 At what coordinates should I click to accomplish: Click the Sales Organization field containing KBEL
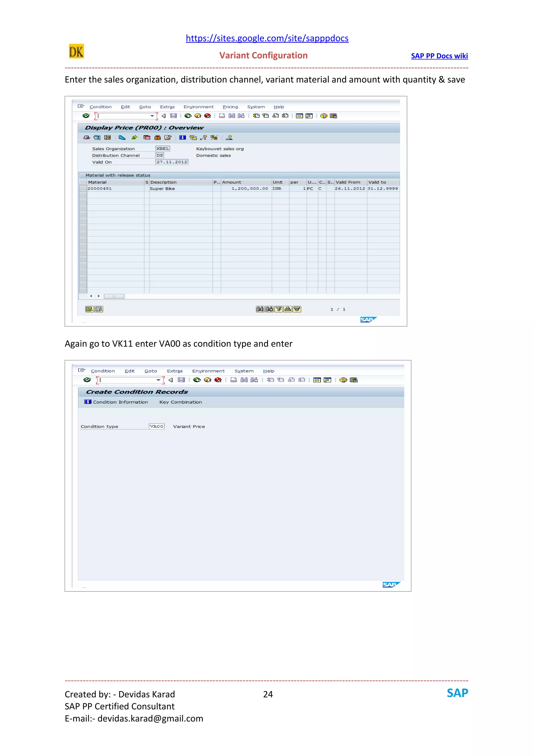[162, 148]
